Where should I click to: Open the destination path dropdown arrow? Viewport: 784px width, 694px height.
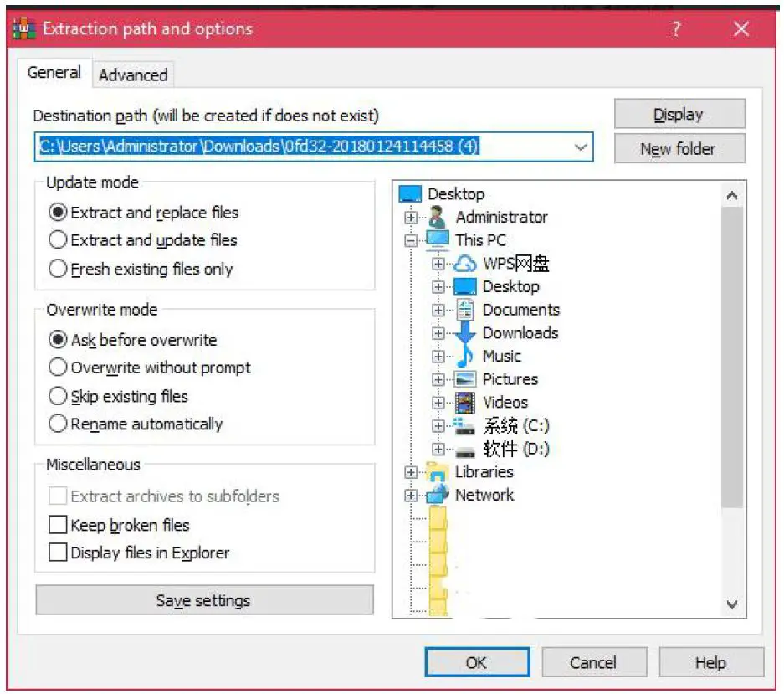coord(581,147)
